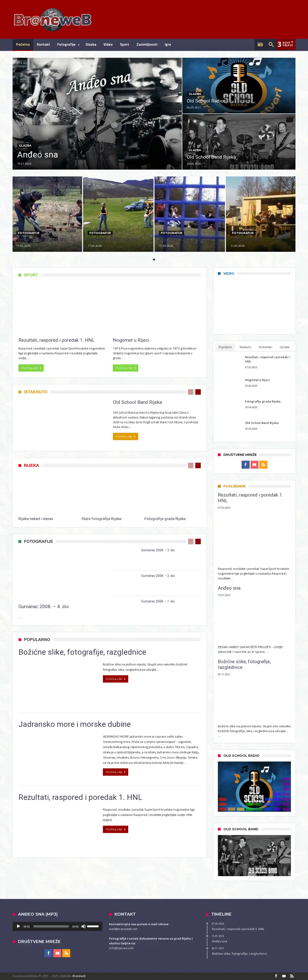Open the Jadransko more i morske dubine article
The image size is (308, 980).
pyautogui.click(x=75, y=724)
